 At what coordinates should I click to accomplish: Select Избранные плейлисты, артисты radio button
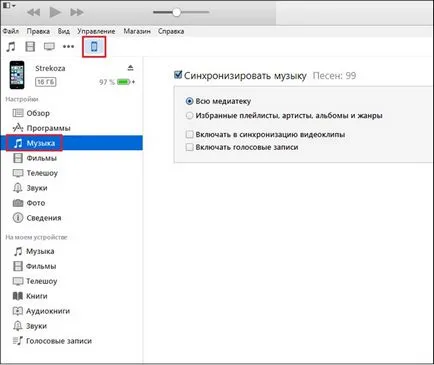click(189, 116)
